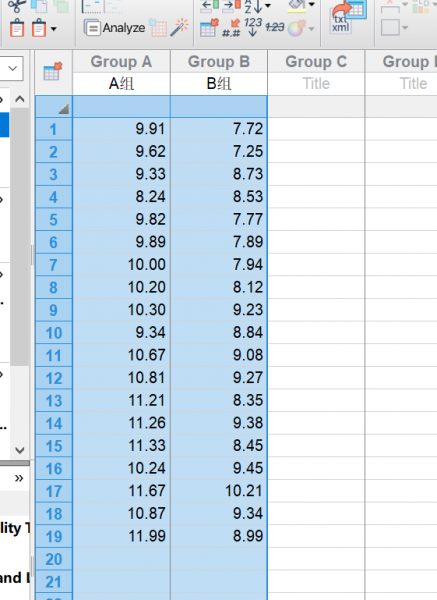Select row header 20
The image size is (437, 600).
pyautogui.click(x=54, y=559)
